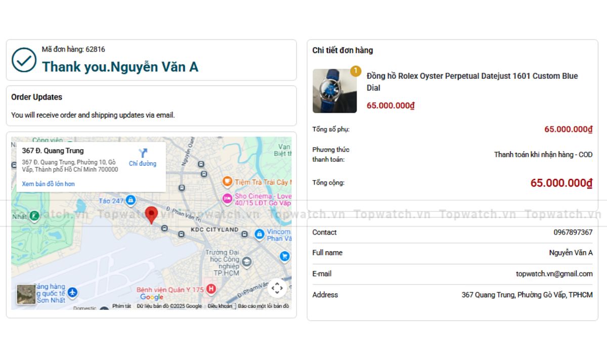The image size is (607, 364).
Task: Switch to satellite view thumbnail
Action: tap(26, 294)
